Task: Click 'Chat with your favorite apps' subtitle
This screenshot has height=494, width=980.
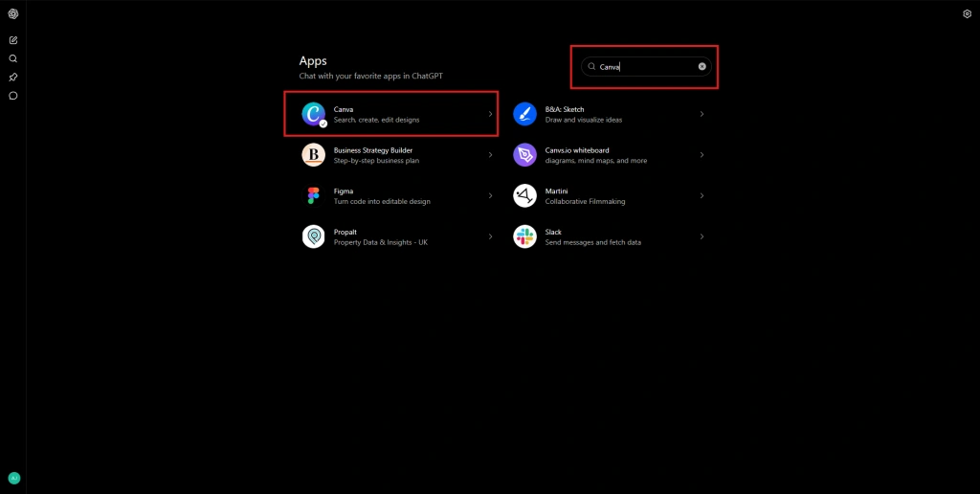Action: pos(371,77)
